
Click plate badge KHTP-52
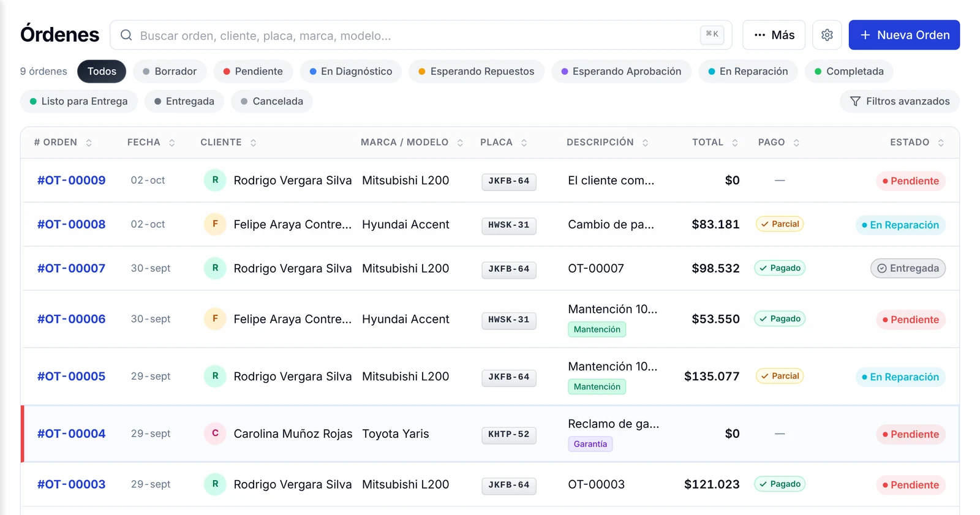tap(509, 434)
